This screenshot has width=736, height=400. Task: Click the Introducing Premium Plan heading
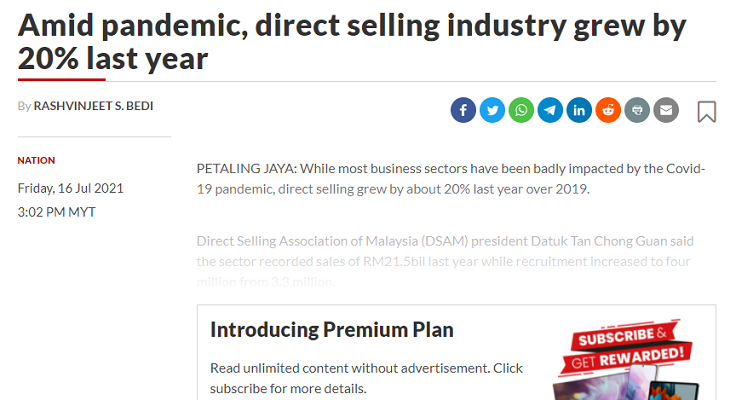point(331,330)
